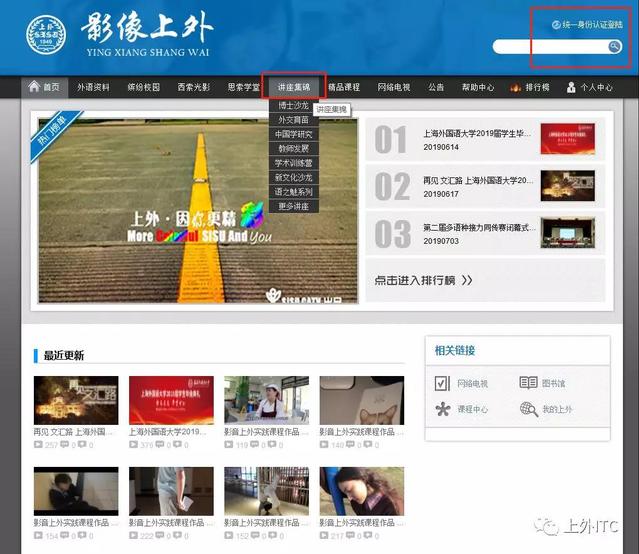
Task: Open the video thumbnail with 217 views
Action: [362, 491]
